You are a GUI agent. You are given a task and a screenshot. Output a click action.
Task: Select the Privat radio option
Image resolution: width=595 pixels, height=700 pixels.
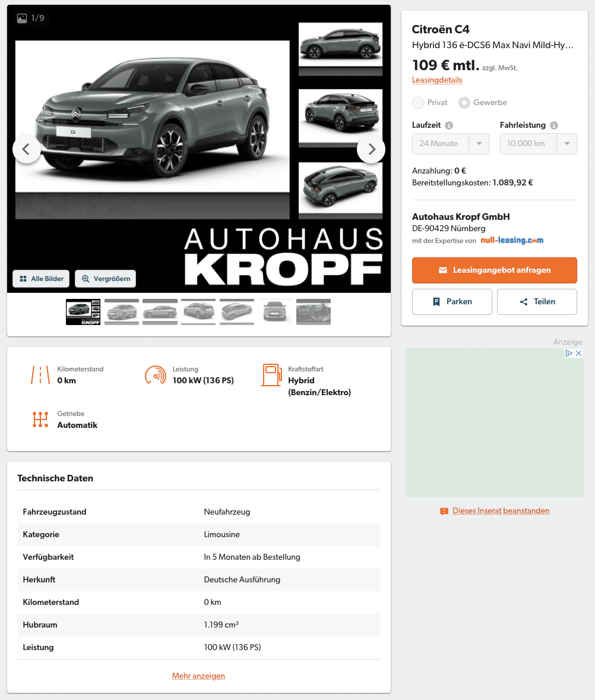point(418,103)
